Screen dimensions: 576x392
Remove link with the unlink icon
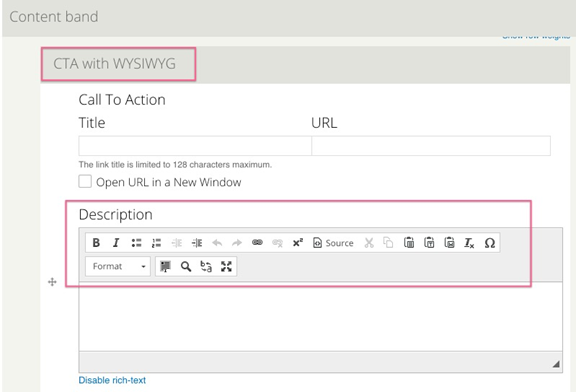point(277,243)
